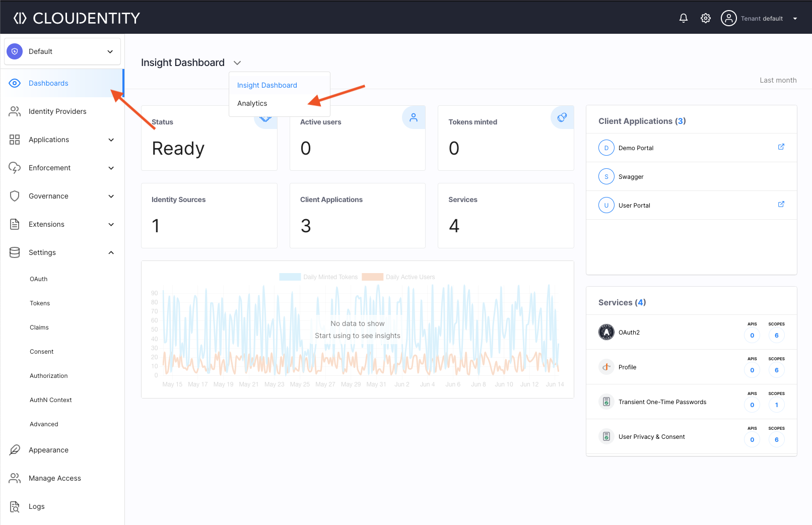This screenshot has height=525, width=812.
Task: Open the Logs label link
Action: [x=36, y=506]
